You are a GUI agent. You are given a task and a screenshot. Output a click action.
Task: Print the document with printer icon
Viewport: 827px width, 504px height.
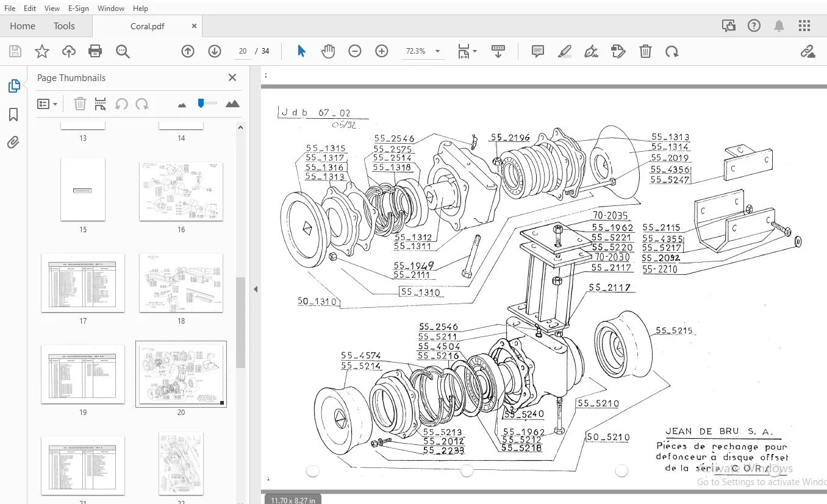point(95,51)
